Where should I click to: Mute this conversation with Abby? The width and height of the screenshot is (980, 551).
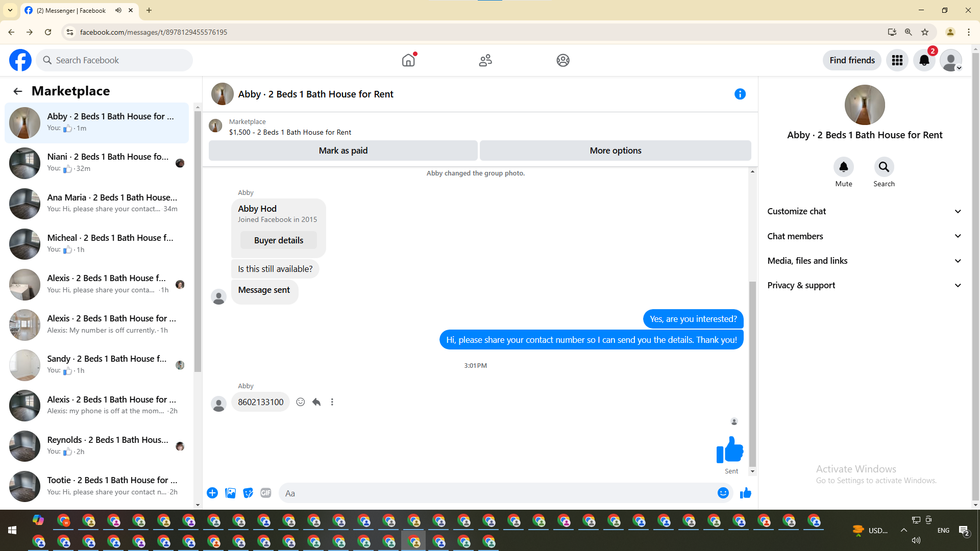pos(843,167)
